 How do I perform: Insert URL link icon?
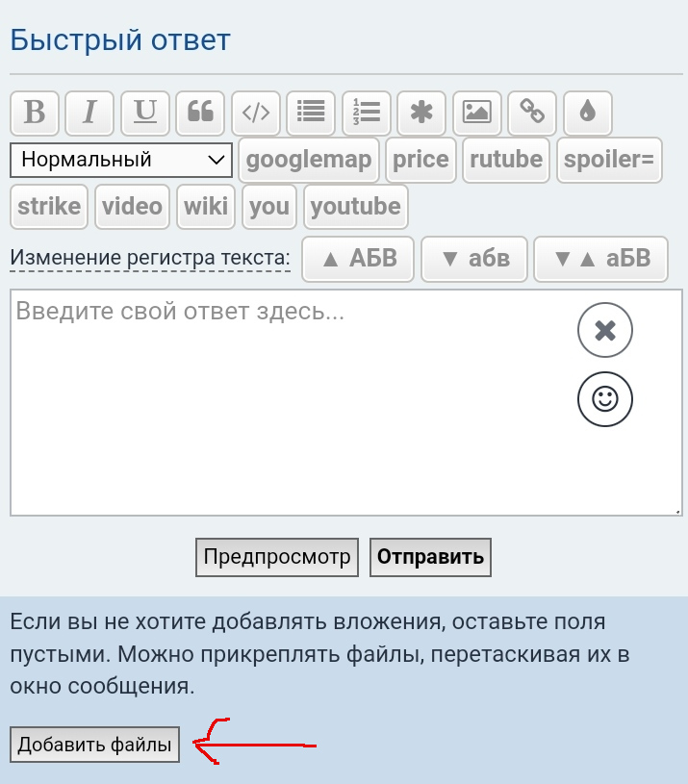532,113
